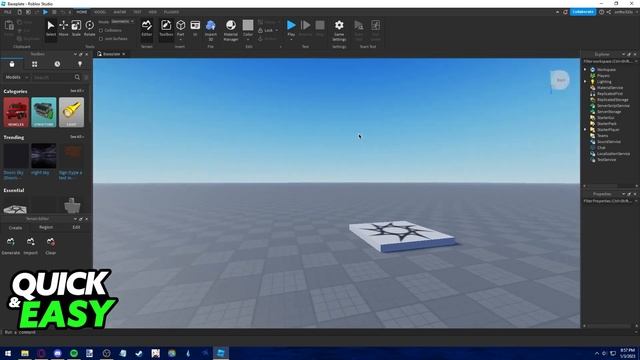The height and width of the screenshot is (360, 640).
Task: Open the Terrain Editor from the ribbon
Action: point(147,29)
